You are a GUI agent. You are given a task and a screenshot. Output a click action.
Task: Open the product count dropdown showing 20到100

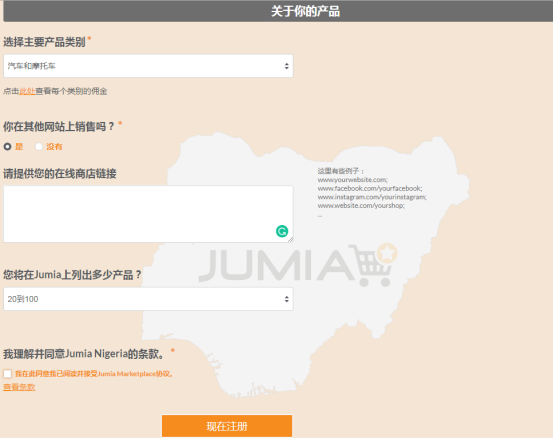pos(148,299)
